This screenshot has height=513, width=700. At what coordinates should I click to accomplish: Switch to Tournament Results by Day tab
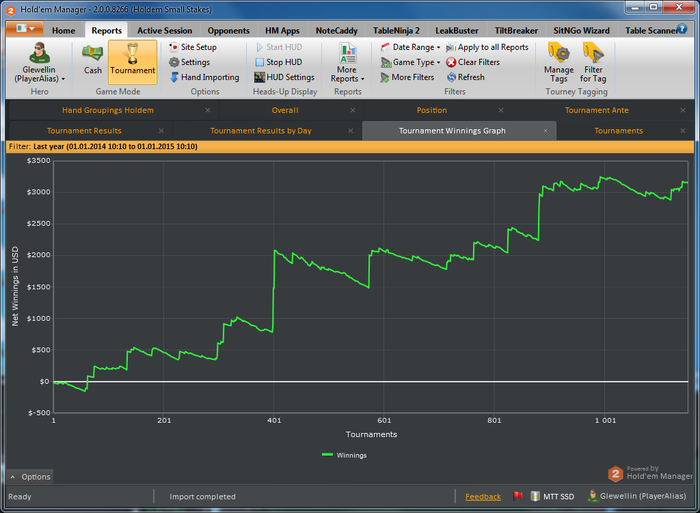click(x=261, y=131)
